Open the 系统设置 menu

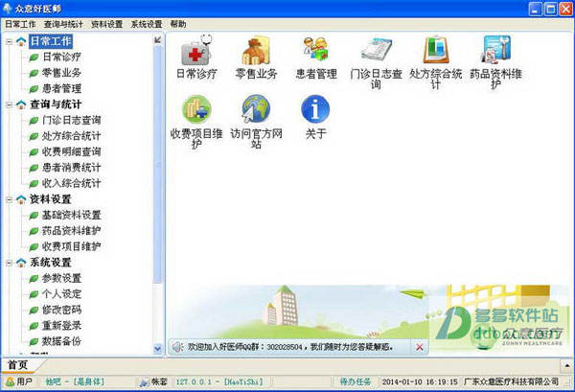[147, 24]
